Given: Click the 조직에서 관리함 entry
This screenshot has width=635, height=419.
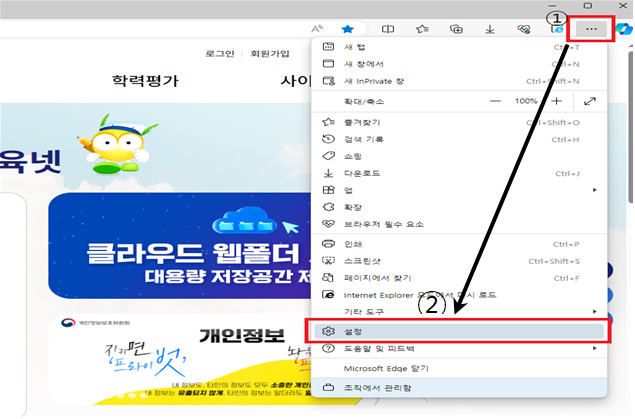Looking at the screenshot, I should 459,388.
